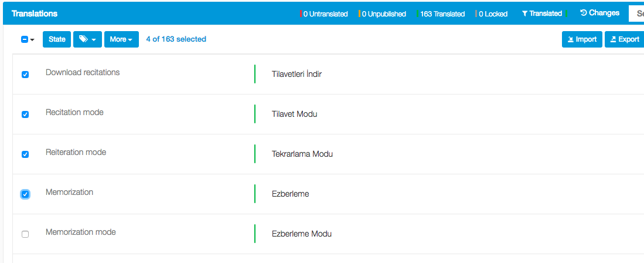View the Changes history
Viewport: 644px width, 263px height.
[599, 13]
